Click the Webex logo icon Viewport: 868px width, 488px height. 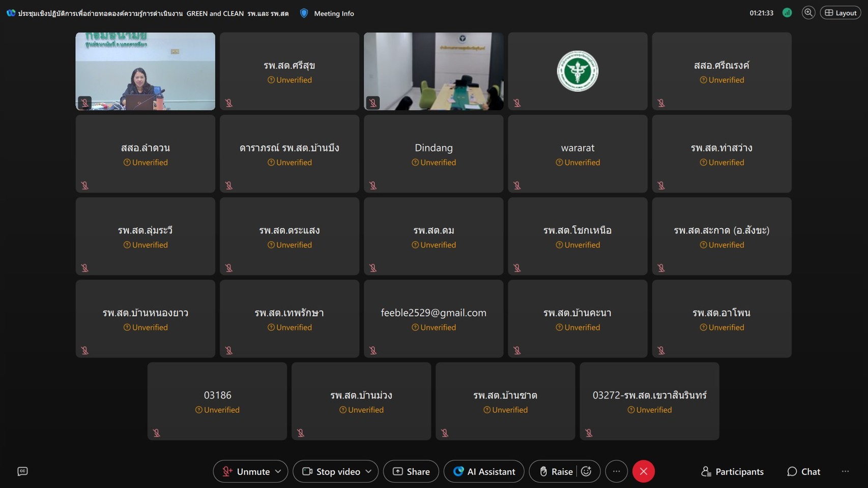(x=11, y=13)
